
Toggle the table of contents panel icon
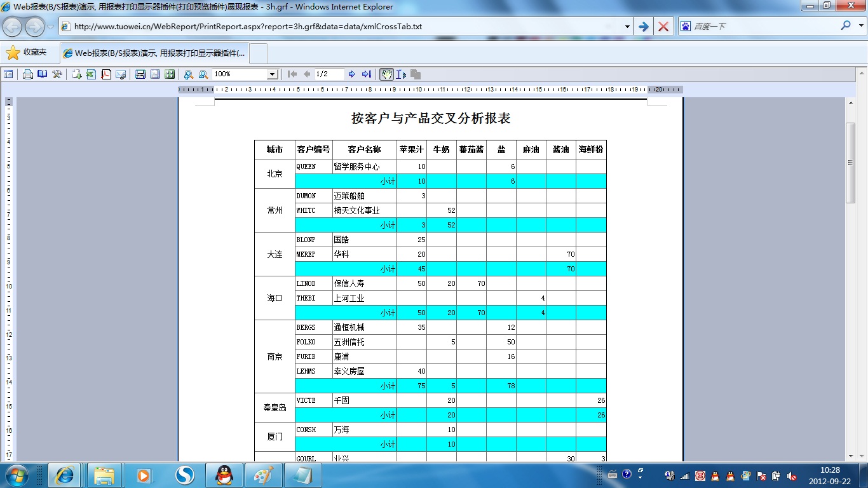[8, 74]
